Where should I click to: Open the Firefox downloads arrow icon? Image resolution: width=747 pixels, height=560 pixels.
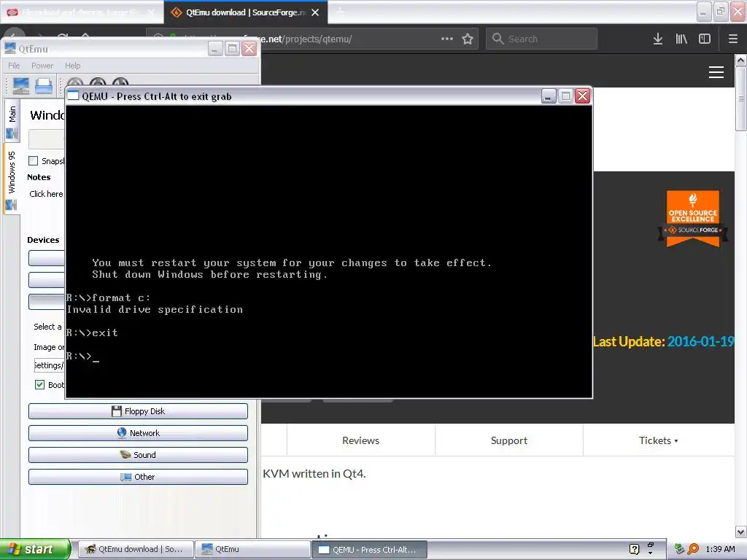(658, 39)
